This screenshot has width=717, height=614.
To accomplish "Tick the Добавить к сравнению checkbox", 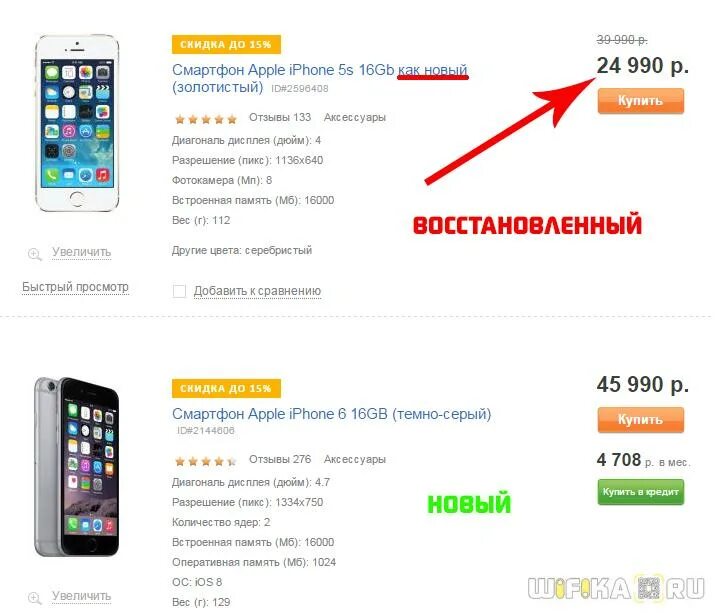I will coord(179,291).
